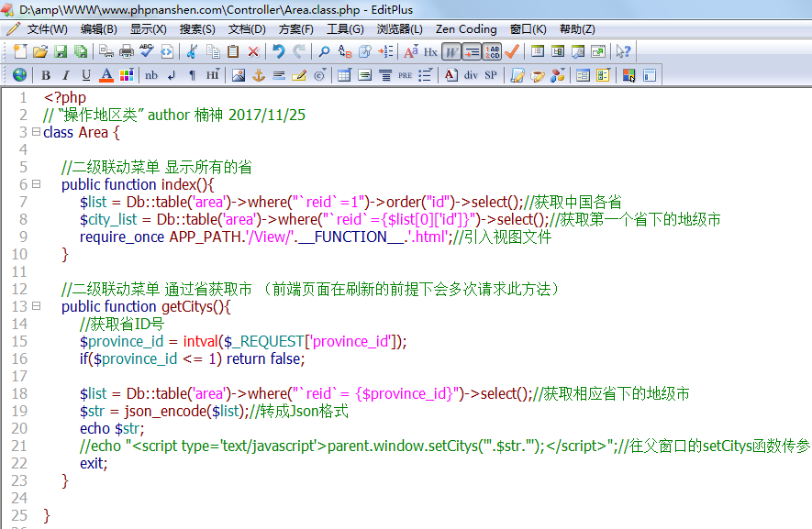This screenshot has width=812, height=529.
Task: Open the 文件(W) menu
Action: point(47,29)
